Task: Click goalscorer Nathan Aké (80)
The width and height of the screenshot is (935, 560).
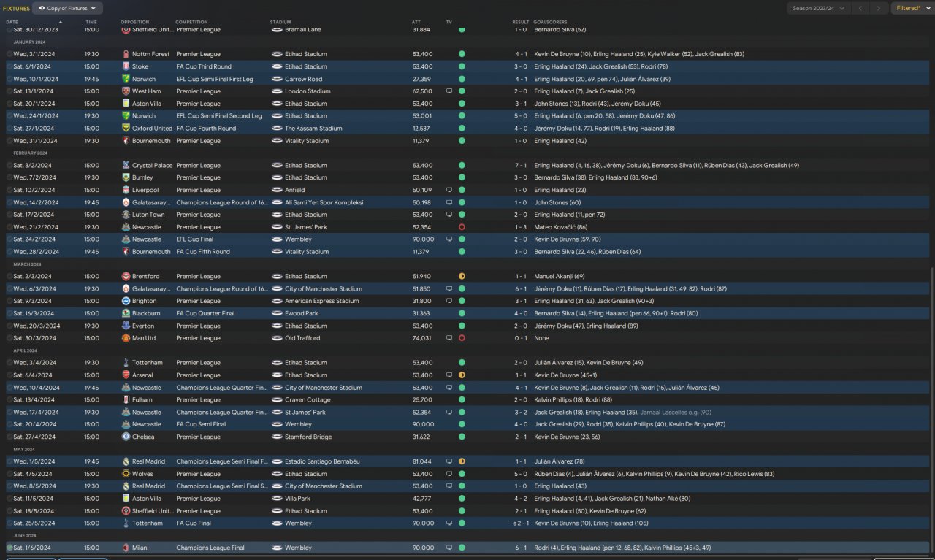Action: point(667,499)
